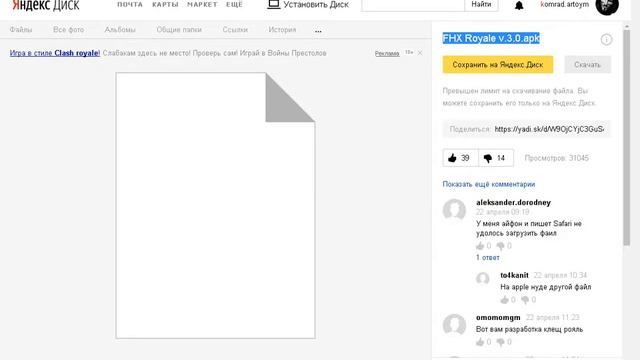Open omomomgm's profile name
This screenshot has height=360, width=640.
(x=498, y=318)
